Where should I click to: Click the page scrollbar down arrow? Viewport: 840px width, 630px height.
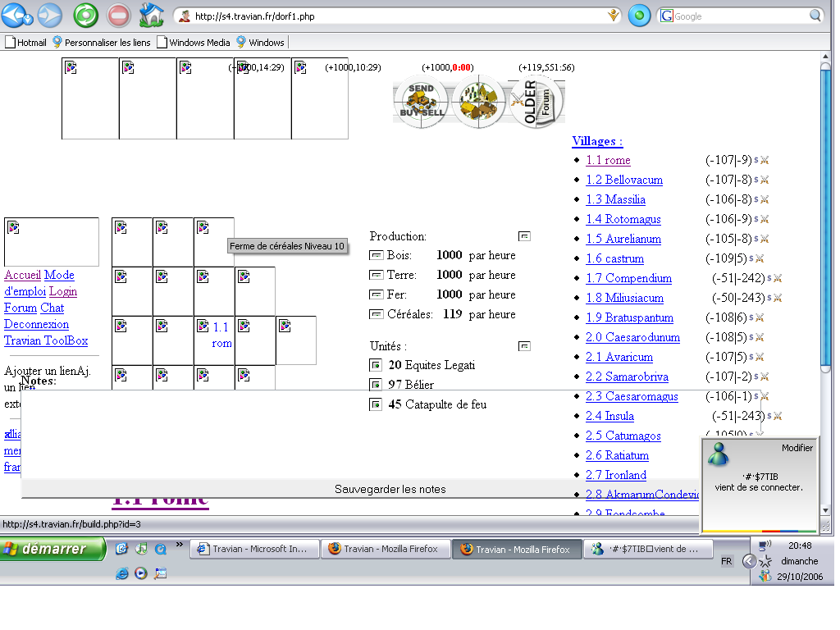coord(825,510)
